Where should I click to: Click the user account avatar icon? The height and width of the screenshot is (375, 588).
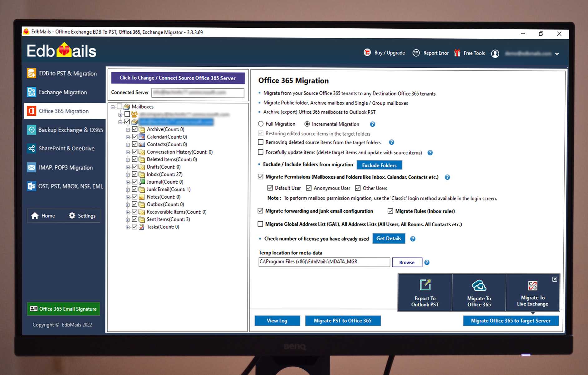coord(495,54)
